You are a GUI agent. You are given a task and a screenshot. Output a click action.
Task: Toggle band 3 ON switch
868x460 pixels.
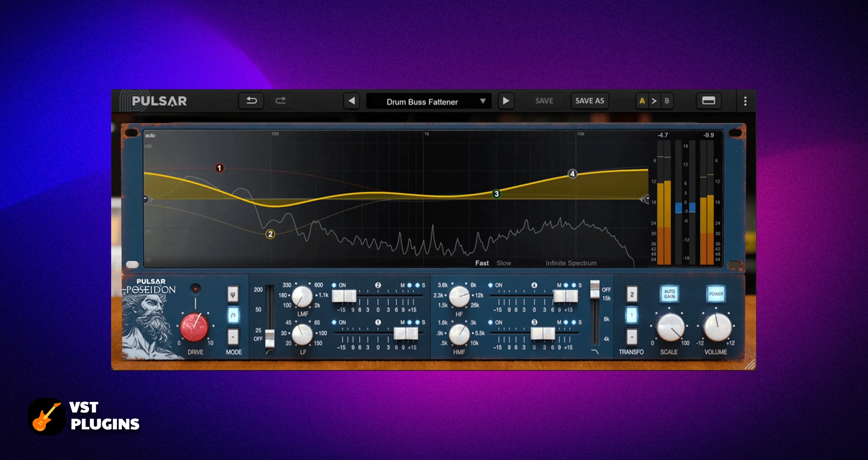tap(490, 322)
